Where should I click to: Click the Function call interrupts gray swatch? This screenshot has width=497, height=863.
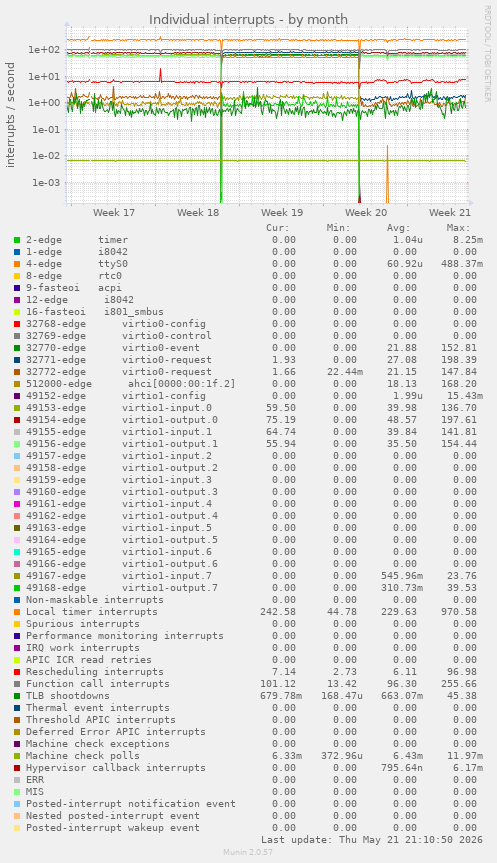17,684
